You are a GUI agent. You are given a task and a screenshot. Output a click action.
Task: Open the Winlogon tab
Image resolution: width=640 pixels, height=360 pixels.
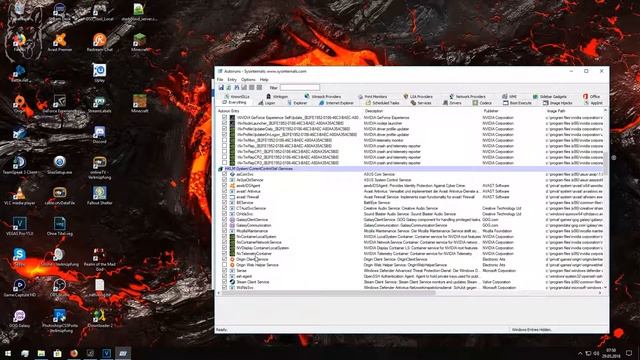(277, 97)
